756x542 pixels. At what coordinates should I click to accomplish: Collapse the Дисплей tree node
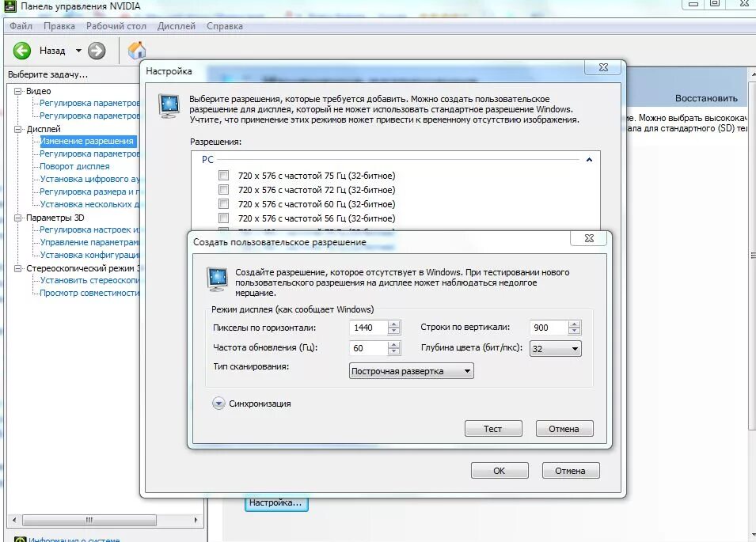18,129
